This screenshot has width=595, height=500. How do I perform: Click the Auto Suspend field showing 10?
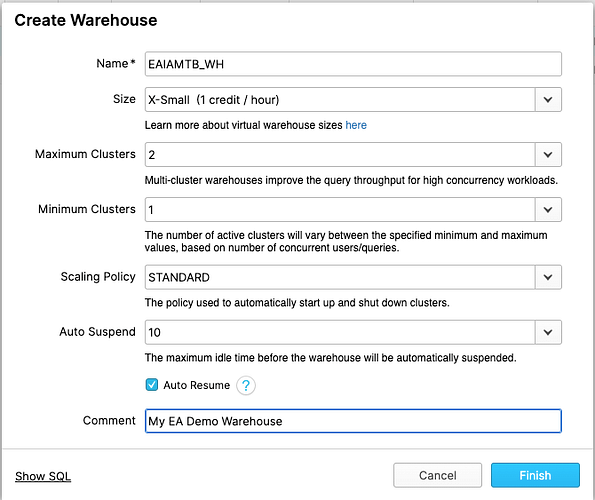(340, 332)
